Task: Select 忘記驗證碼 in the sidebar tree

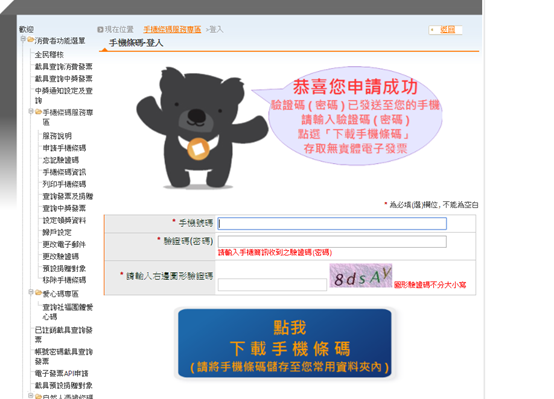Action: [61, 160]
